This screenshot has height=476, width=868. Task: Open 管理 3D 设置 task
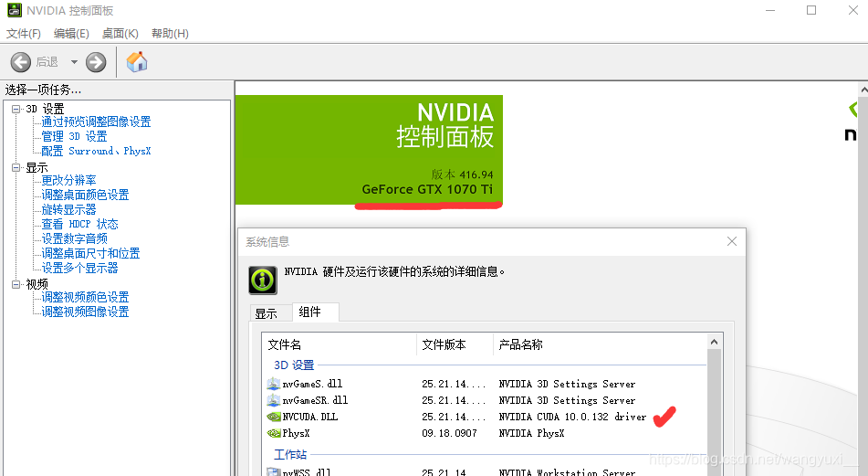(x=74, y=136)
